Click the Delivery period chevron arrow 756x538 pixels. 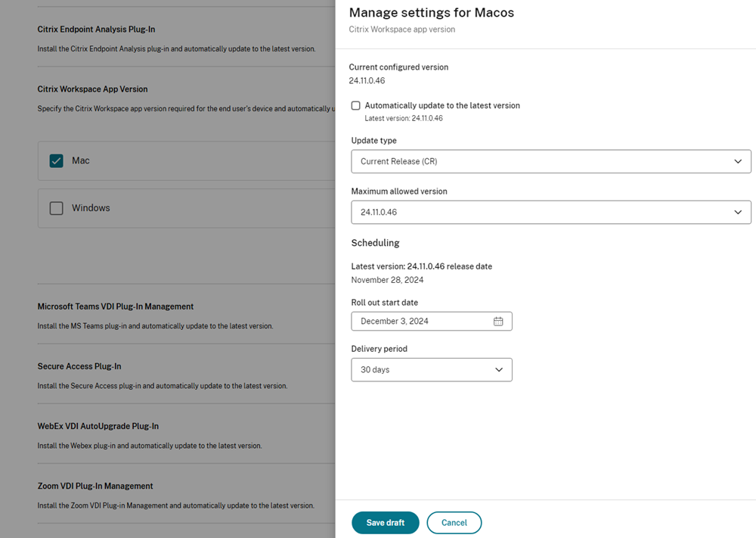[x=499, y=370]
